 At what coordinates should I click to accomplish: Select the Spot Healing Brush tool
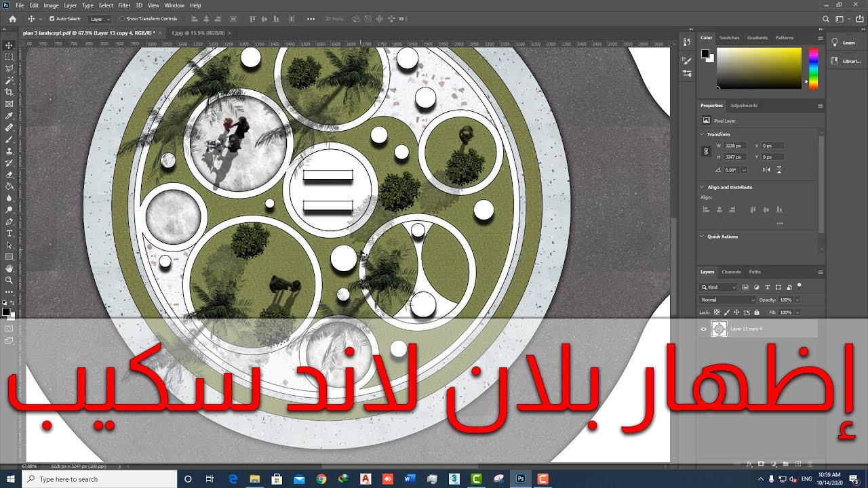(9, 127)
